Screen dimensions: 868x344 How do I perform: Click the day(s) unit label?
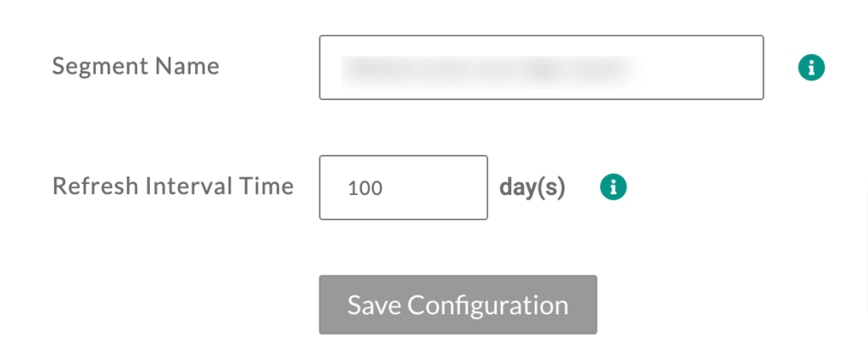[x=532, y=188]
